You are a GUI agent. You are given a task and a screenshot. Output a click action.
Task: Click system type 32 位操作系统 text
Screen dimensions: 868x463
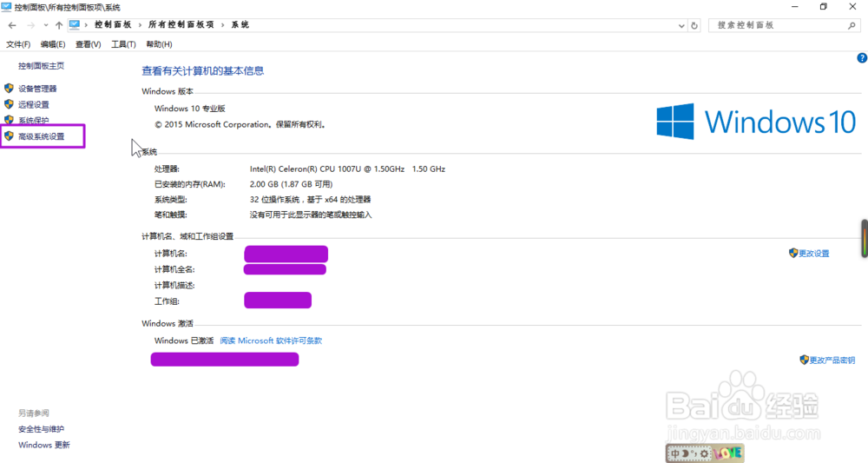(310, 200)
